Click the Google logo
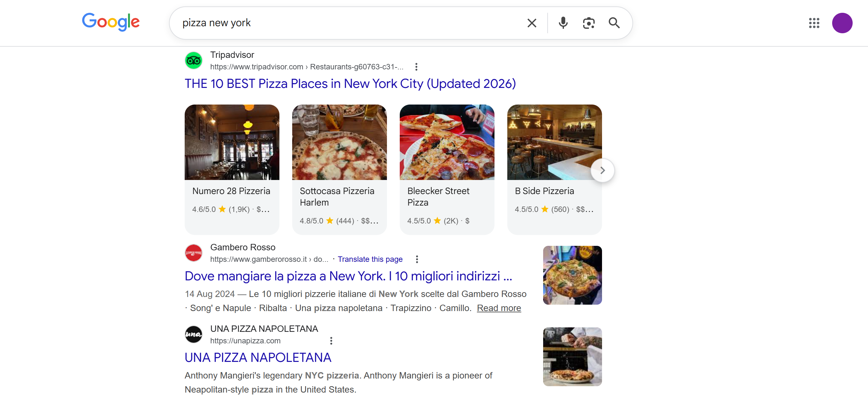868x406 pixels. (x=111, y=22)
